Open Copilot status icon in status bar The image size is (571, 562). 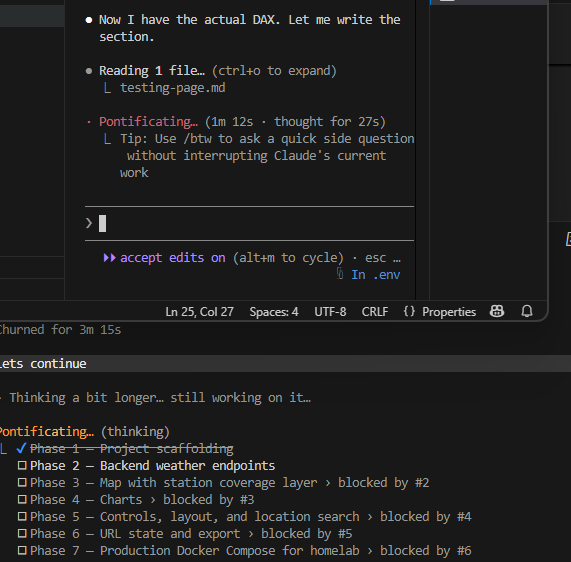(x=497, y=311)
